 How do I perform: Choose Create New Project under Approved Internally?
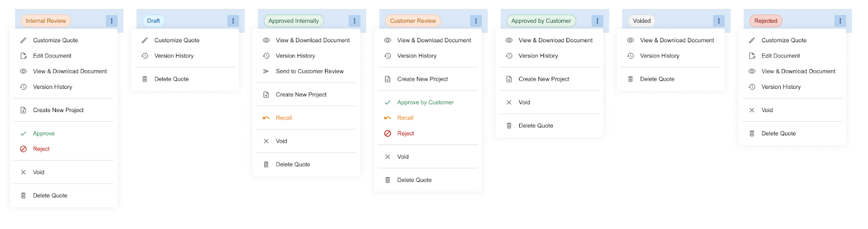click(x=301, y=95)
